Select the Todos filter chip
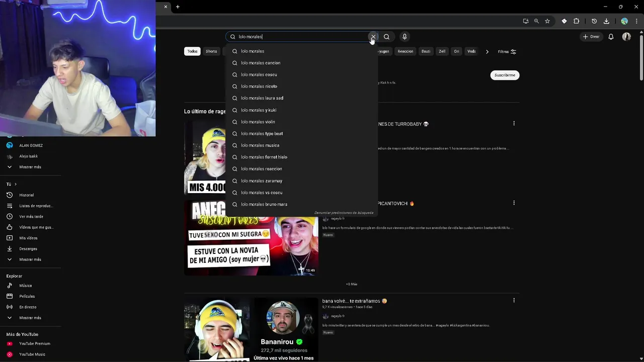 pos(192,51)
